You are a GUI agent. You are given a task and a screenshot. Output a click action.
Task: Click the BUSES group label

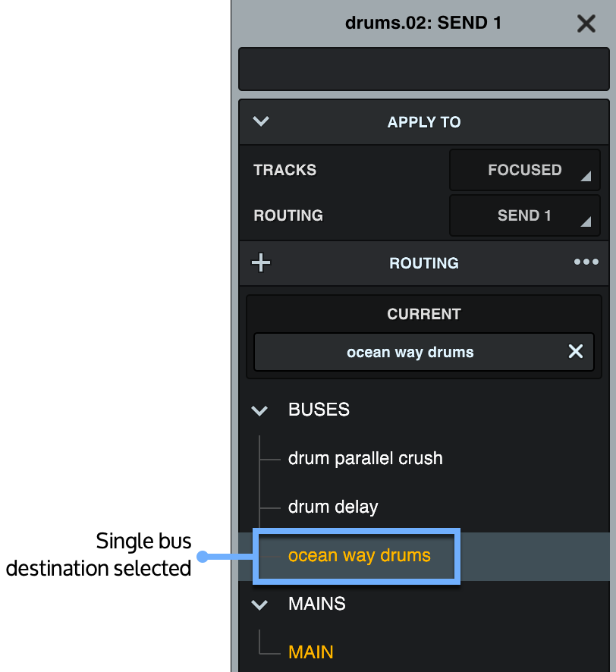[x=319, y=410]
